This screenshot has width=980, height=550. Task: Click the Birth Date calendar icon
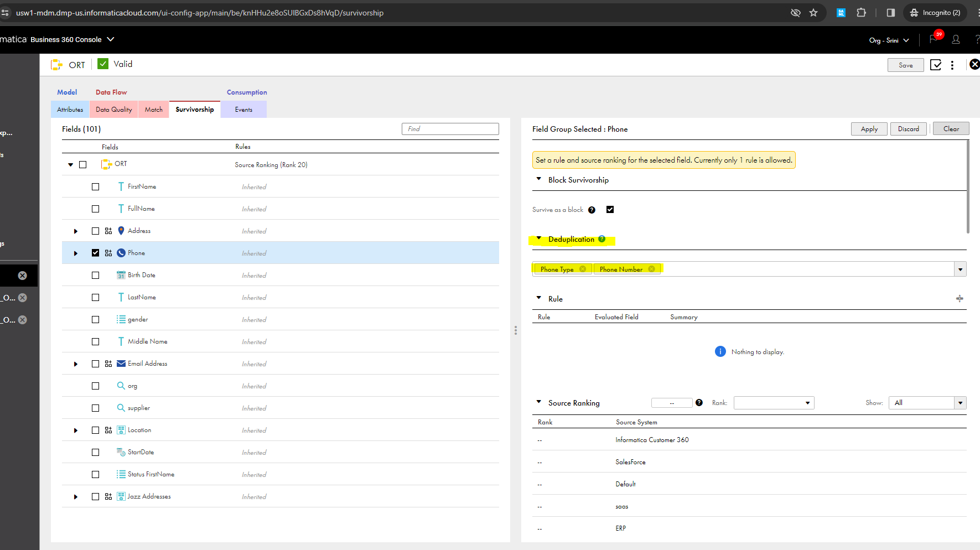coord(121,275)
